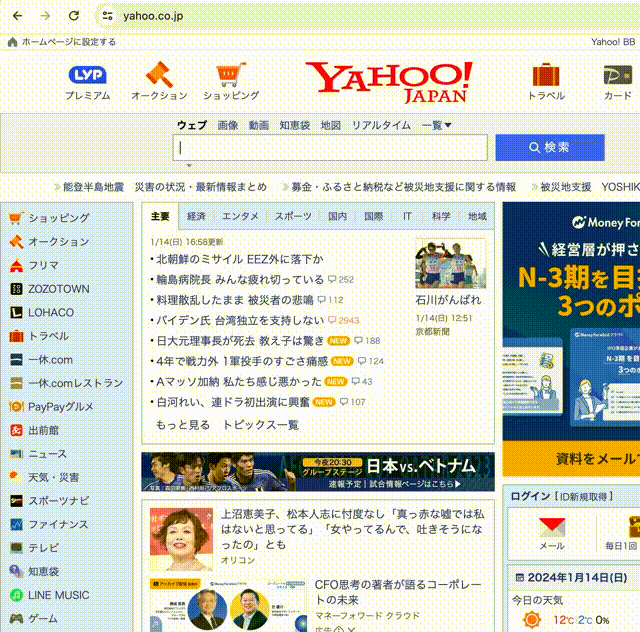Open headline 白河れい、連ドラ初出演に興奮
The width and height of the screenshot is (640, 632).
[x=233, y=402]
